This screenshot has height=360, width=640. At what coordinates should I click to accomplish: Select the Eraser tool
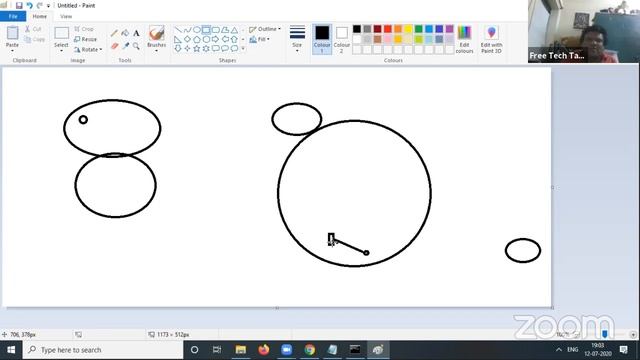pos(114,46)
